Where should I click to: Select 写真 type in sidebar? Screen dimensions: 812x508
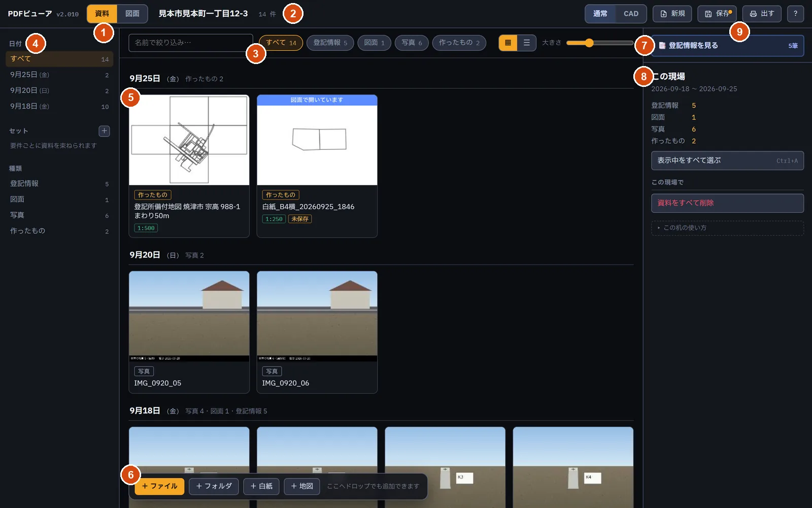click(x=59, y=215)
